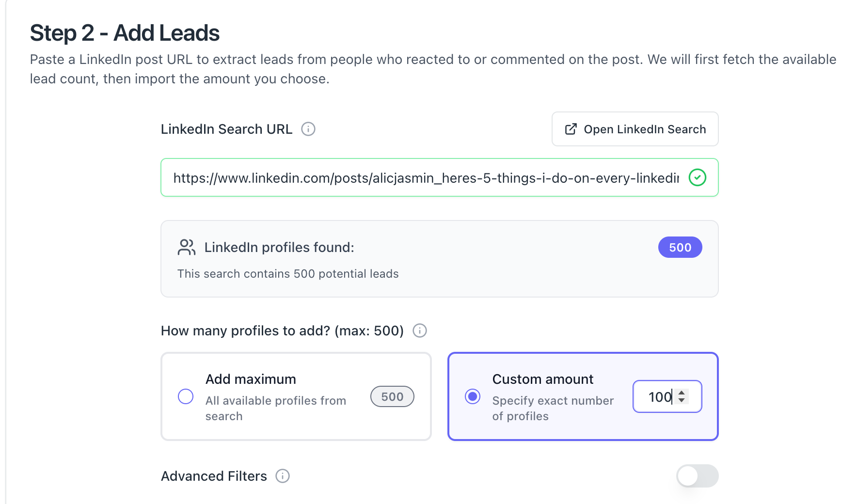
Task: Click info icon next to Advanced Filters
Action: [x=283, y=476]
